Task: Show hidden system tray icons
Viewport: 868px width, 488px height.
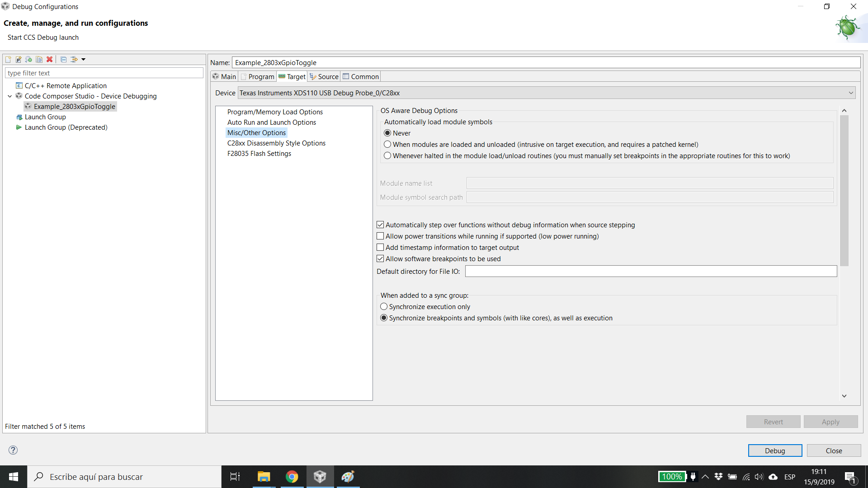Action: (705, 477)
